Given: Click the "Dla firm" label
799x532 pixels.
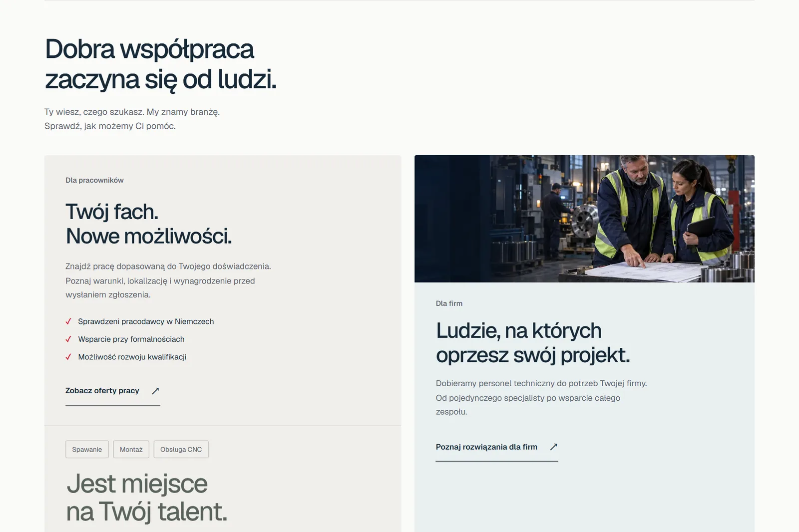Looking at the screenshot, I should pyautogui.click(x=449, y=303).
